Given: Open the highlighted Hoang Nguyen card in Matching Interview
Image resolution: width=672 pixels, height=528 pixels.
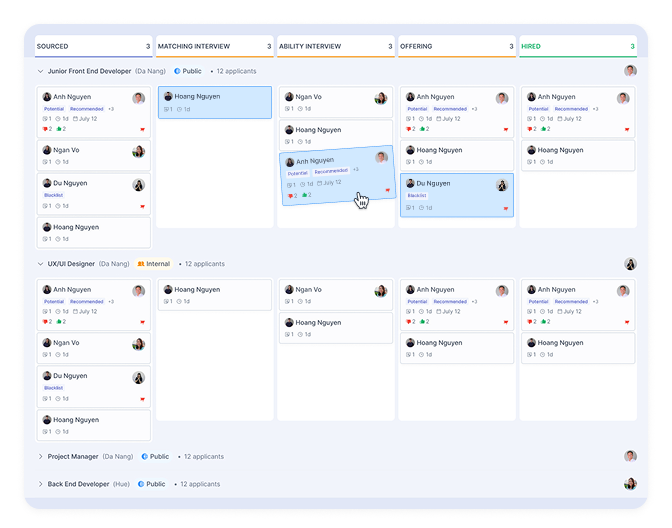Looking at the screenshot, I should [214, 102].
